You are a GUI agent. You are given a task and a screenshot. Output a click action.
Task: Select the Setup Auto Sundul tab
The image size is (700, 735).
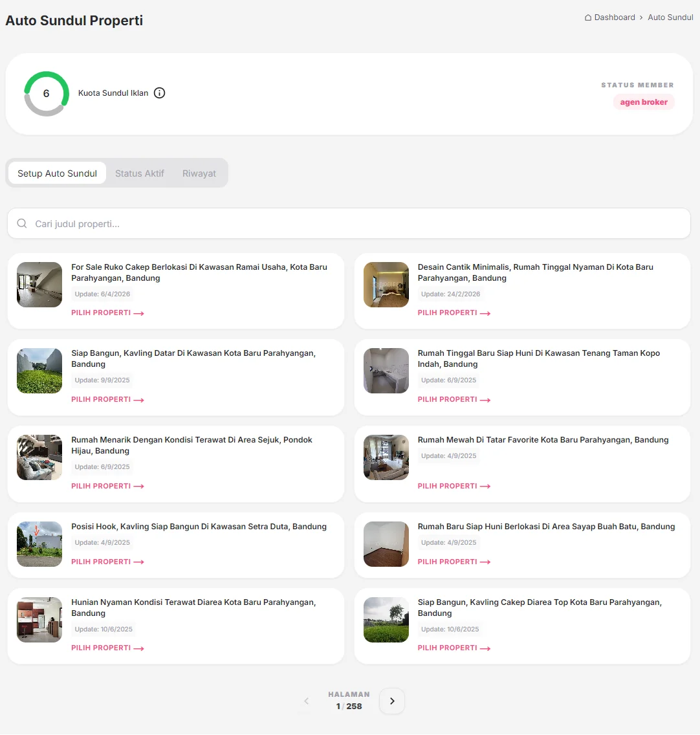[x=57, y=173]
